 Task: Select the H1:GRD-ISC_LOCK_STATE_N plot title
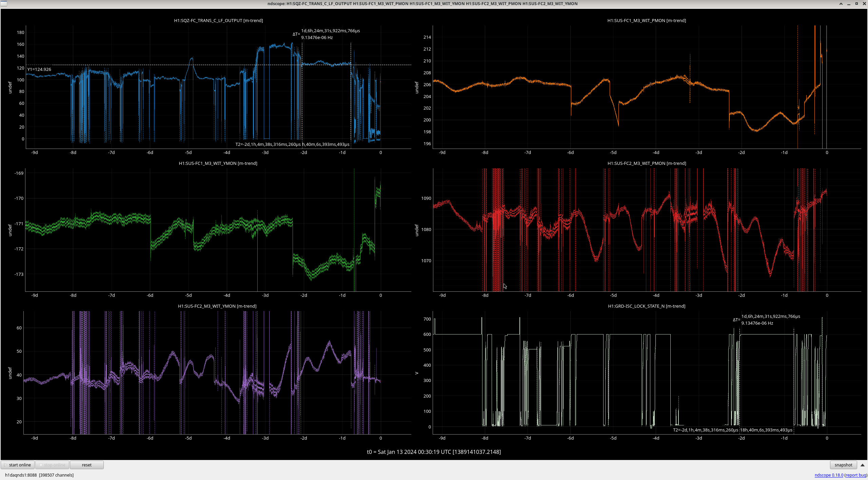(646, 306)
